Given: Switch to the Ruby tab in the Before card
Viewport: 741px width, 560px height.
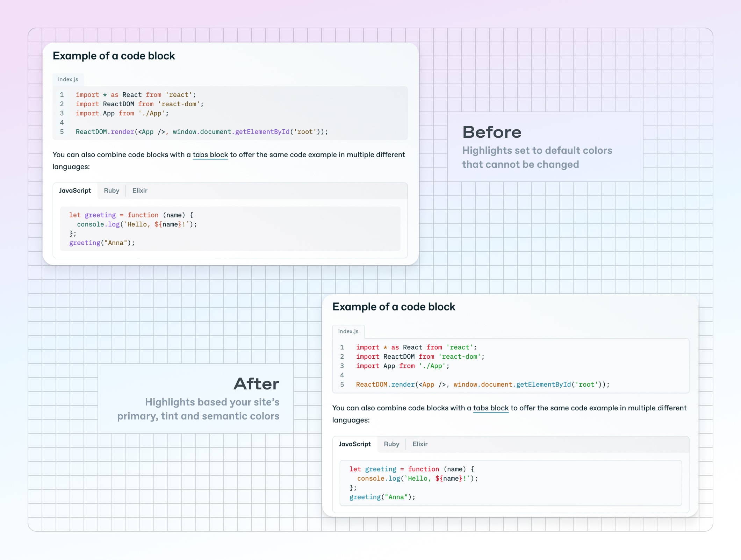Looking at the screenshot, I should 111,191.
